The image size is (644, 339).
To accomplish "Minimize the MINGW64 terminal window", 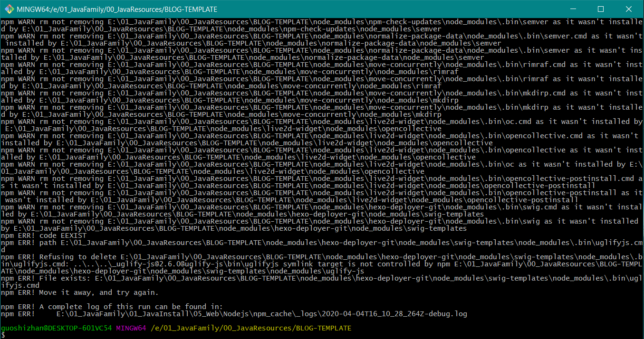I will click(578, 9).
